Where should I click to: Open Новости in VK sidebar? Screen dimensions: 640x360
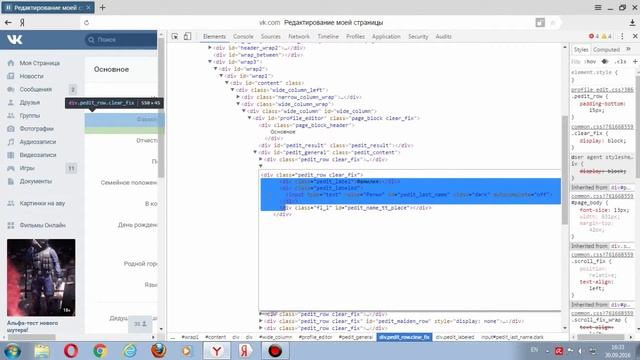[x=31, y=76]
